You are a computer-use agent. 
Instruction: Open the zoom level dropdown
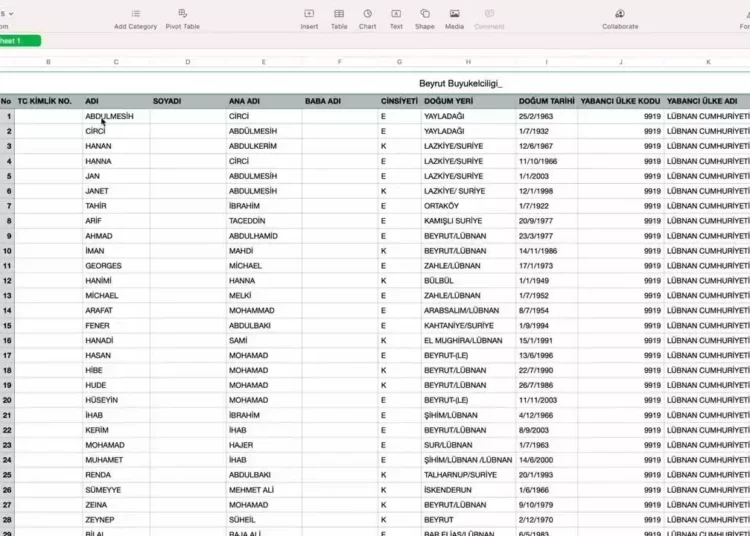7,14
